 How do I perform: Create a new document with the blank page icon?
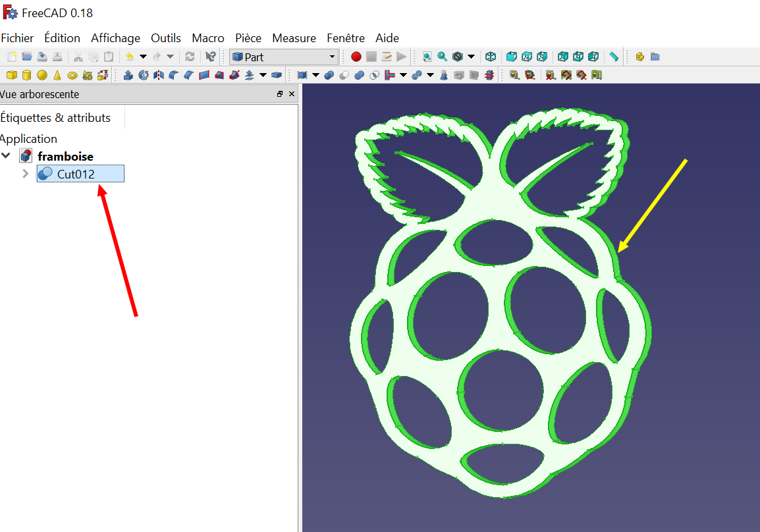(x=12, y=57)
